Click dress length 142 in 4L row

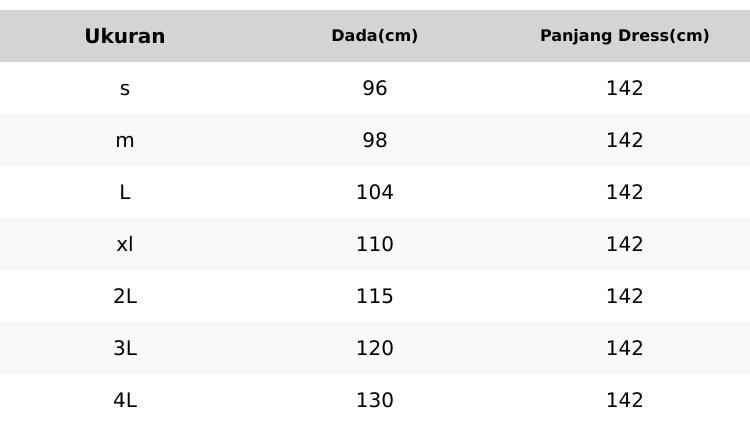pos(624,400)
